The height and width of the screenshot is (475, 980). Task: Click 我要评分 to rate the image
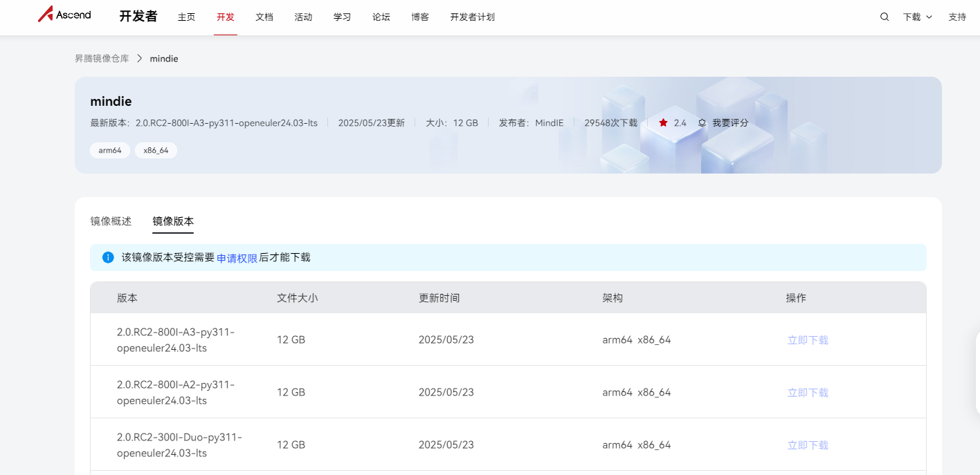(730, 123)
